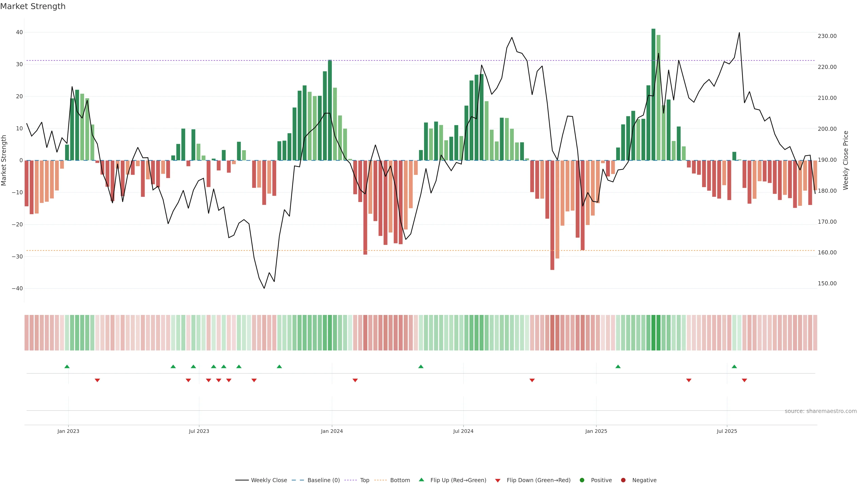
Task: Click the last green flip-up marker after Jul 2025
Action: (x=734, y=366)
